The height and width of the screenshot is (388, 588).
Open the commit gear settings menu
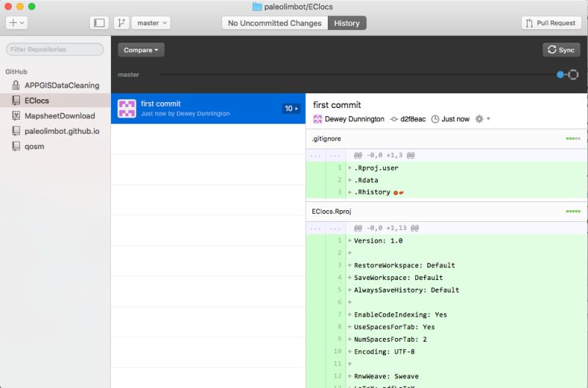click(x=483, y=119)
